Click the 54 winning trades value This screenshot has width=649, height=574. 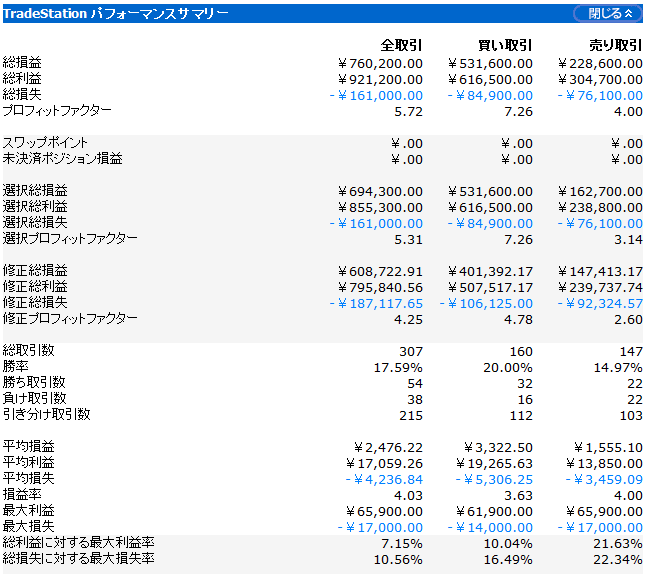click(415, 384)
